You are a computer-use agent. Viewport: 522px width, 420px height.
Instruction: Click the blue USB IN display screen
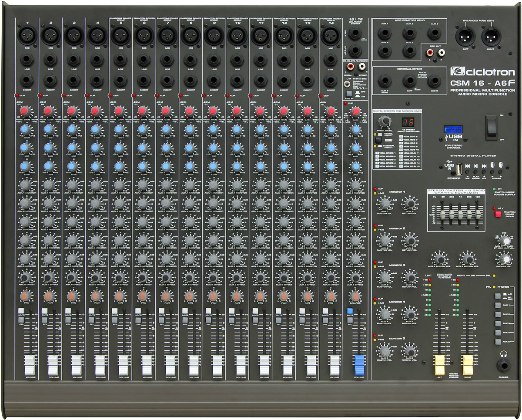click(x=453, y=129)
